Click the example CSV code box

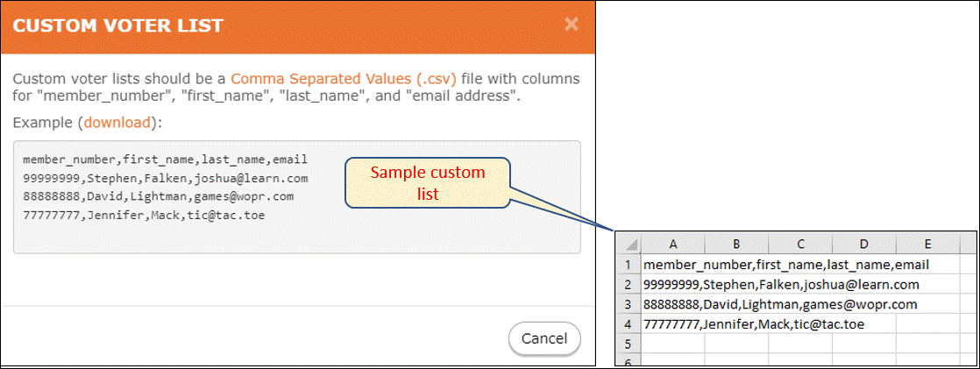coord(297,196)
